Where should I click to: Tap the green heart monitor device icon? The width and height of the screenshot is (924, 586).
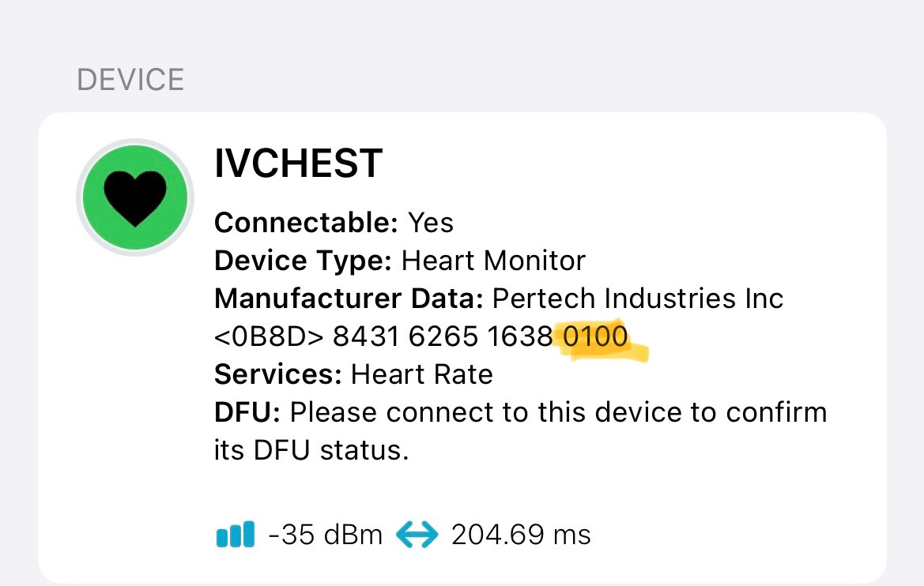pyautogui.click(x=135, y=197)
